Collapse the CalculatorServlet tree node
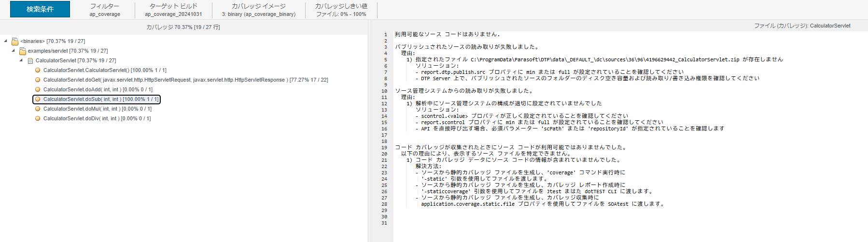Screen dimensions: 868x242 coord(21,60)
